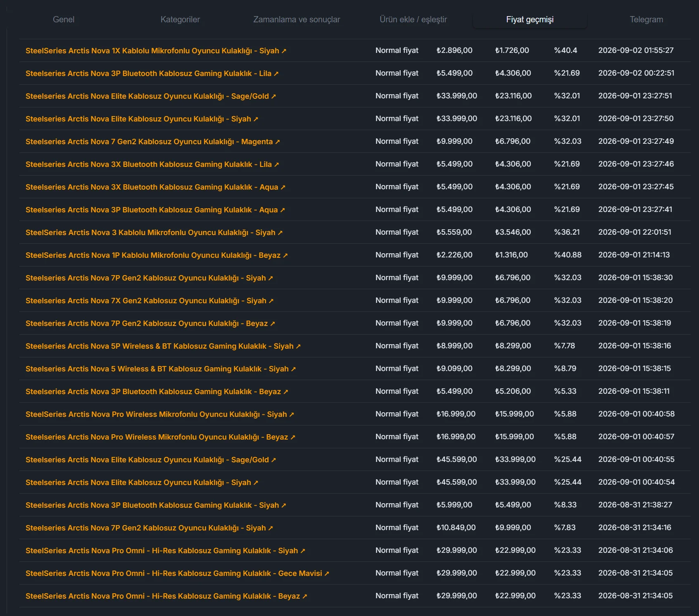The width and height of the screenshot is (699, 616).
Task: Select the ₺2.896,00 price cell
Action: 454,50
